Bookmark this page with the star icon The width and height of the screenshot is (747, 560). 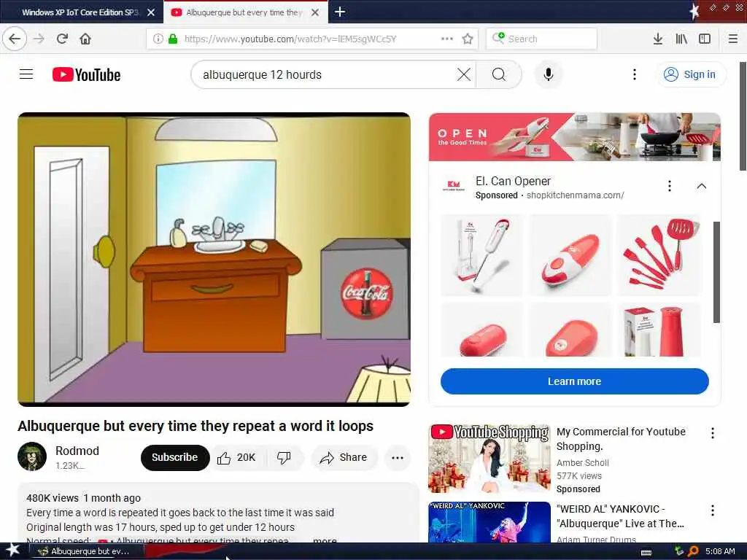pos(468,39)
